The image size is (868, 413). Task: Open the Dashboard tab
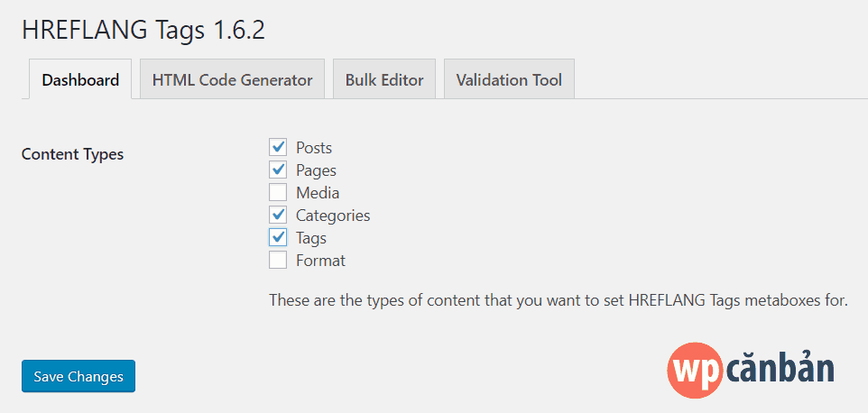(x=80, y=79)
